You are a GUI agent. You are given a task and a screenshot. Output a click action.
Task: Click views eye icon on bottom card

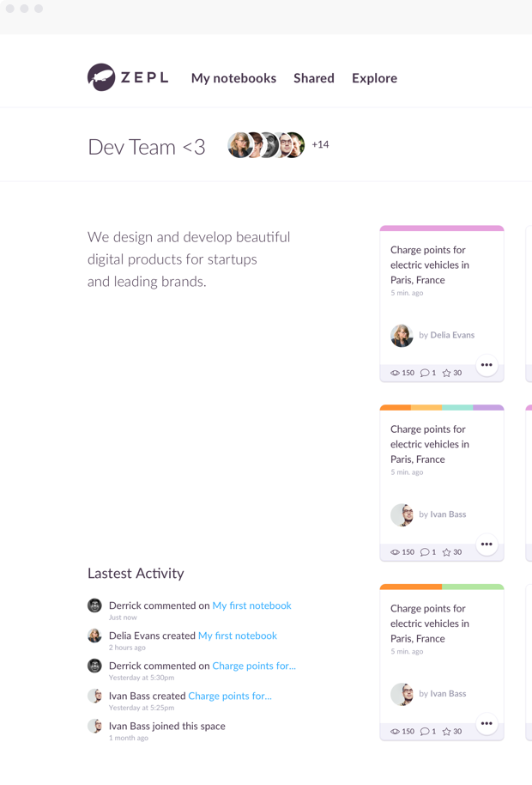(x=395, y=732)
